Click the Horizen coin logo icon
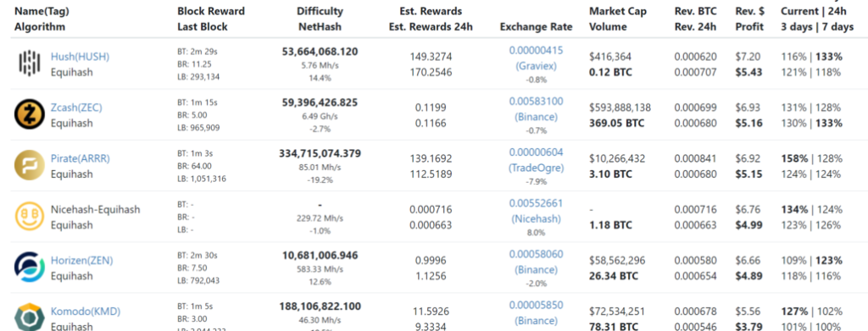Screen dimensions: 868x331 point(29,268)
